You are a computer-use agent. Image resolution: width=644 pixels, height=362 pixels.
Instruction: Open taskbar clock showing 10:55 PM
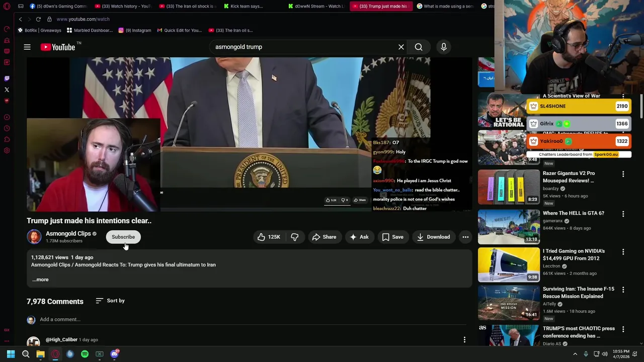621,354
